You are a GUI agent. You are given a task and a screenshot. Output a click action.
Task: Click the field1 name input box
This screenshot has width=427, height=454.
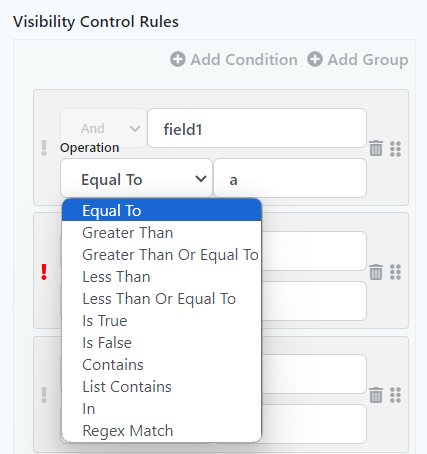click(x=257, y=128)
